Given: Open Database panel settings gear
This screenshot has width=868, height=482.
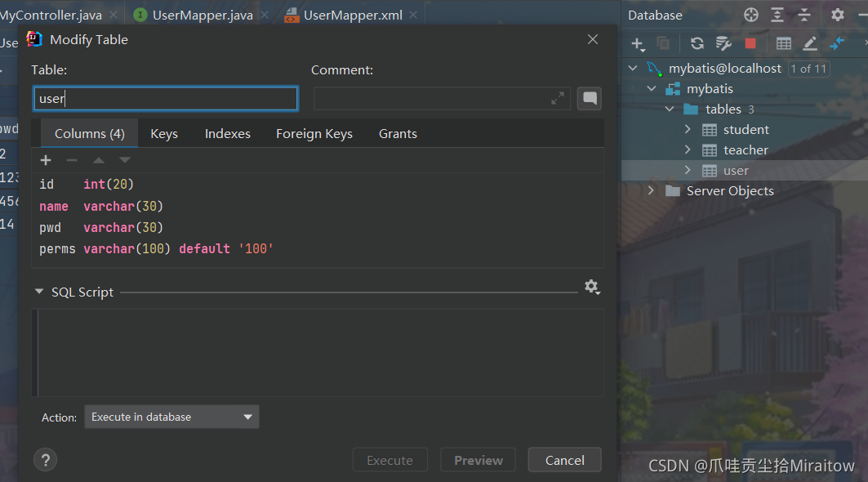Looking at the screenshot, I should pos(838,15).
